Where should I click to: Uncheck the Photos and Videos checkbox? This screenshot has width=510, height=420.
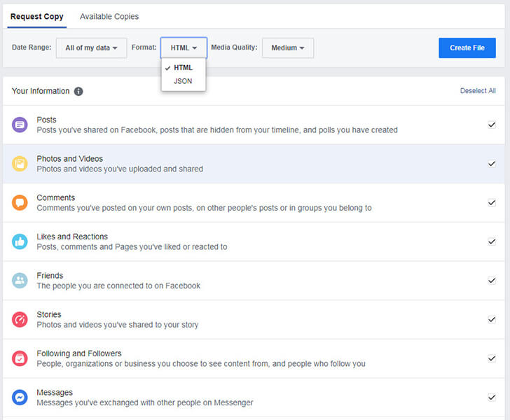click(x=492, y=164)
